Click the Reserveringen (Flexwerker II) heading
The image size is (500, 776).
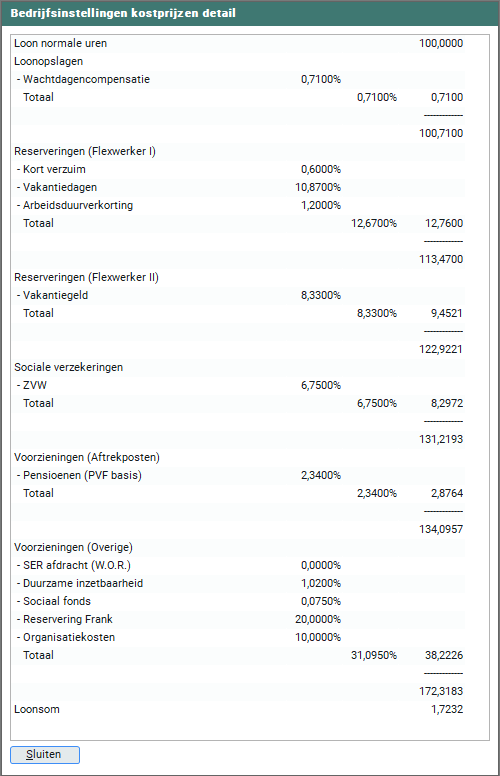point(86,277)
